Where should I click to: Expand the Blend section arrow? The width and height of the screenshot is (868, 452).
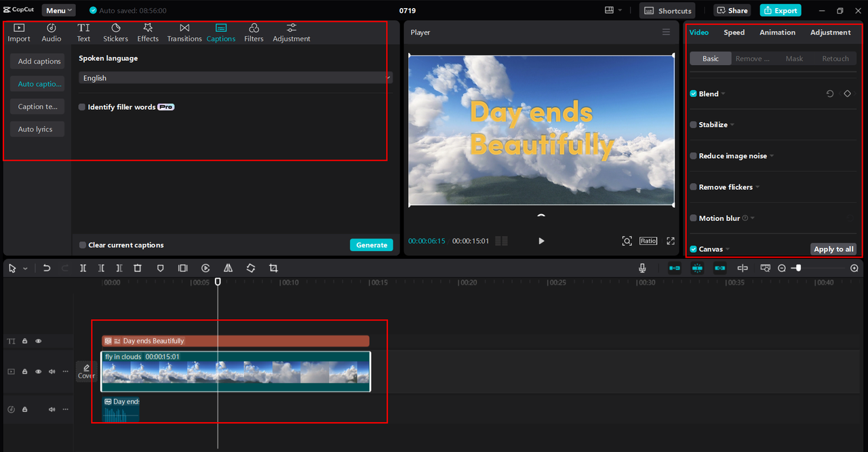click(x=723, y=94)
